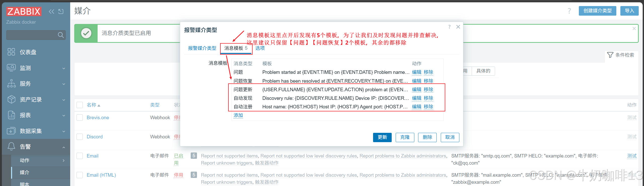Viewport: 644px width, 186px height.
Task: Close the 报警媒介类型 dialog
Action: click(458, 27)
